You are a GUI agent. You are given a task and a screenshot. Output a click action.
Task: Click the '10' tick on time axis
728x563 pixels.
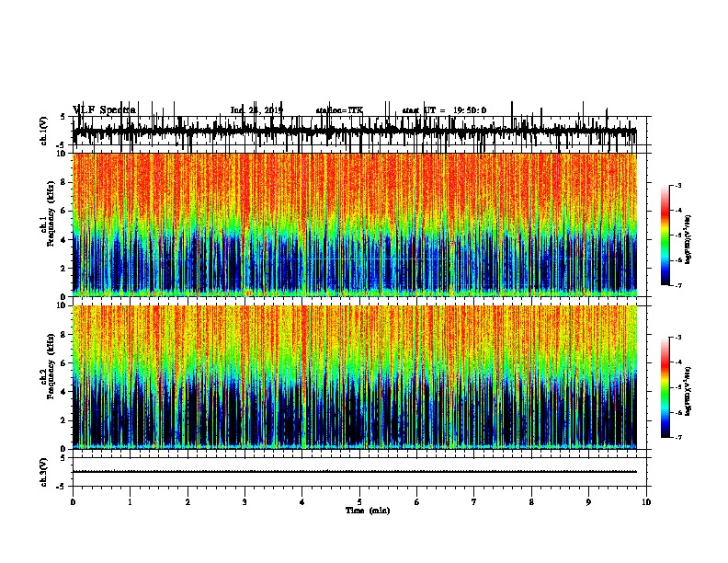(646, 502)
